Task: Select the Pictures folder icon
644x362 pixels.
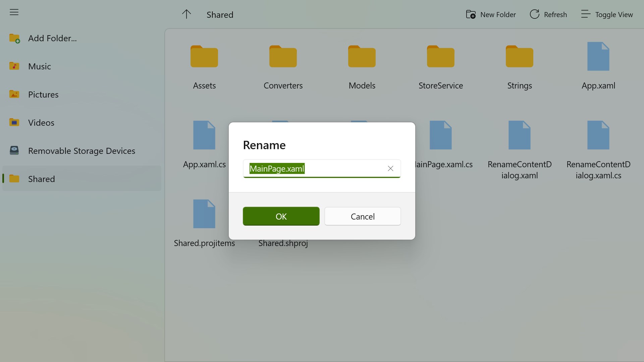Action: (x=14, y=94)
